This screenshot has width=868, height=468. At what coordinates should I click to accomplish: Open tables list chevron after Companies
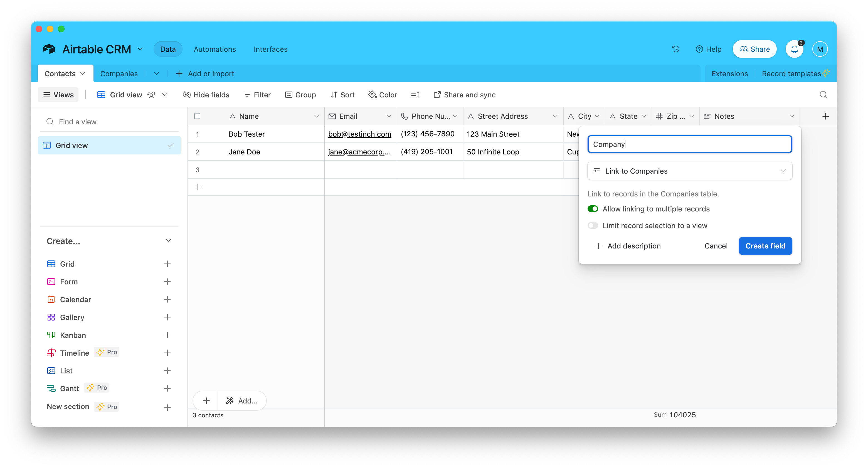(x=156, y=73)
